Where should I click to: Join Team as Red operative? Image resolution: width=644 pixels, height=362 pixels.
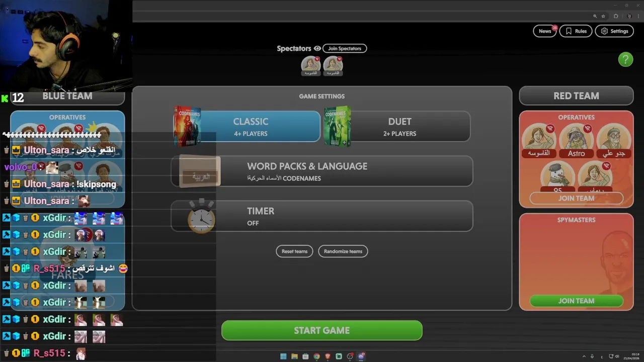pos(576,198)
